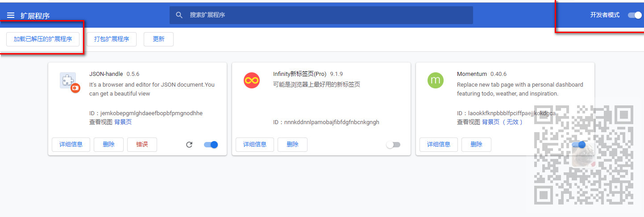The image size is (644, 217).
Task: Enable the Infinity new tab extension toggle
Action: tap(393, 145)
